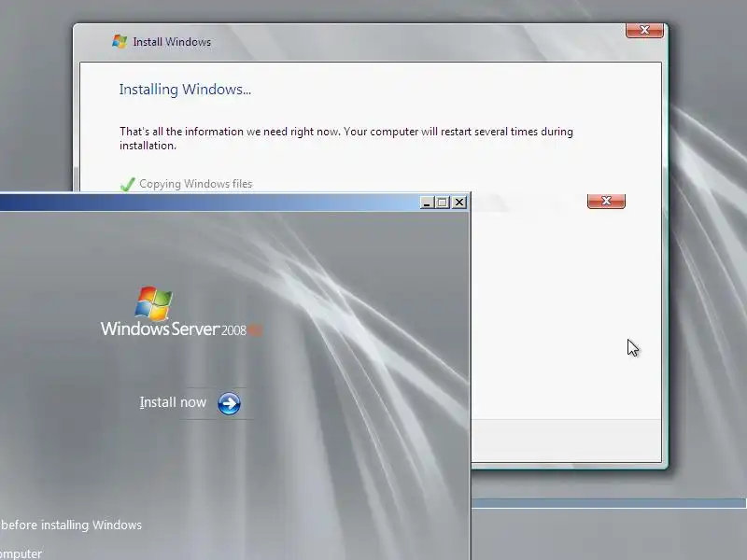
Task: Click the Install now label text
Action: (x=173, y=402)
